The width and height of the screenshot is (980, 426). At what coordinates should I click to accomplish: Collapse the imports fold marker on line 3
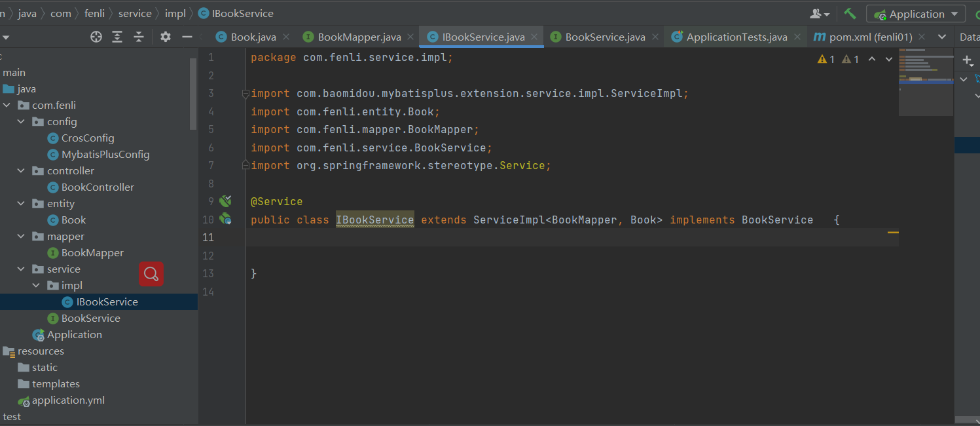245,94
